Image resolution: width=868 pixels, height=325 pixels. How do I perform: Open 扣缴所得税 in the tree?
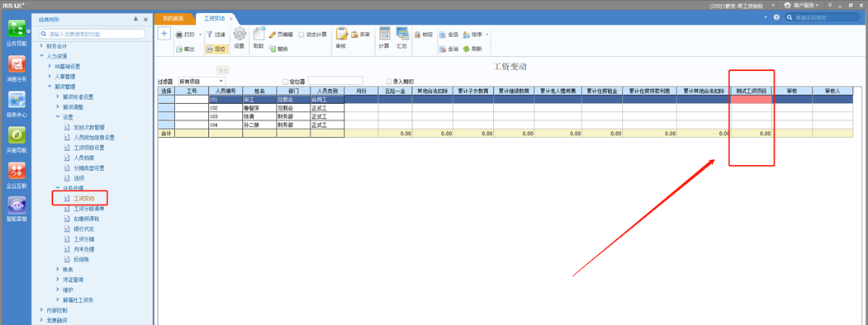point(87,219)
